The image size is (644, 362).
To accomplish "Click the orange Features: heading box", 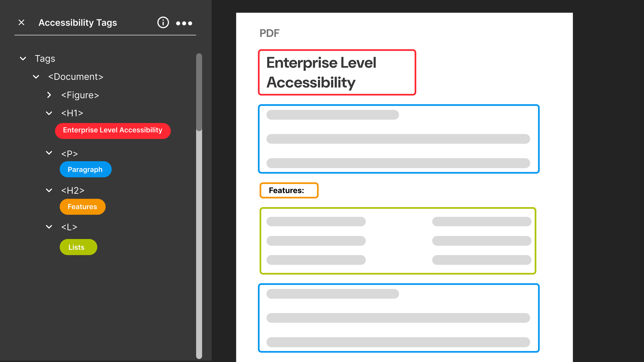I will (289, 191).
